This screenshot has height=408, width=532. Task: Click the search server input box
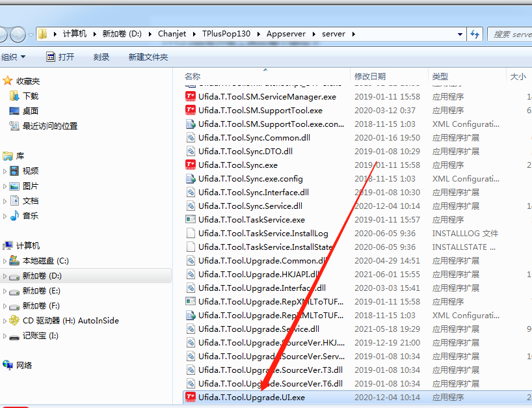click(x=510, y=34)
